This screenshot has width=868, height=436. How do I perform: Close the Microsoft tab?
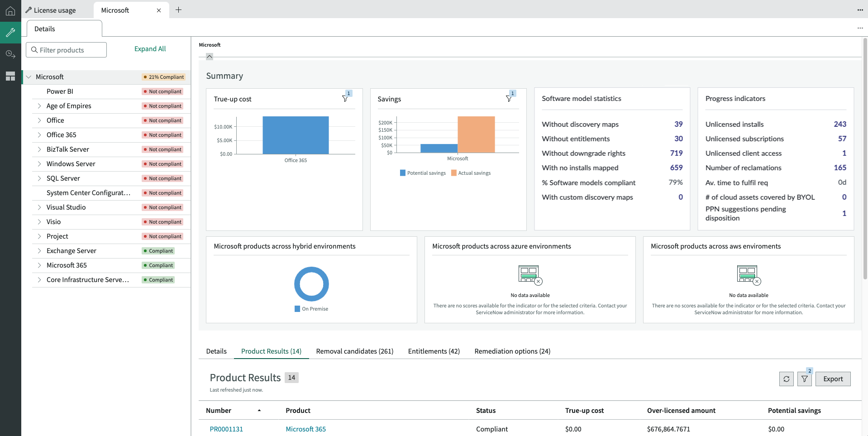click(159, 10)
